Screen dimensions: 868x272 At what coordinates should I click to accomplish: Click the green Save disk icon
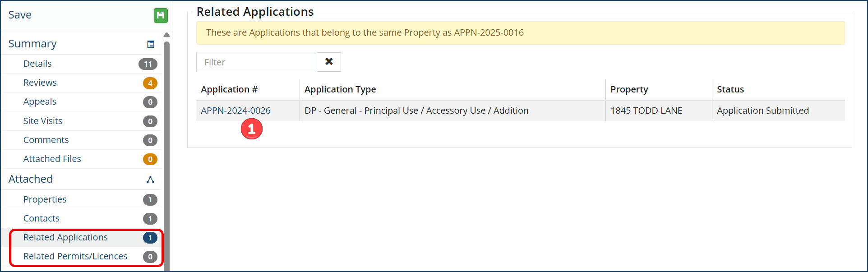coord(161,15)
